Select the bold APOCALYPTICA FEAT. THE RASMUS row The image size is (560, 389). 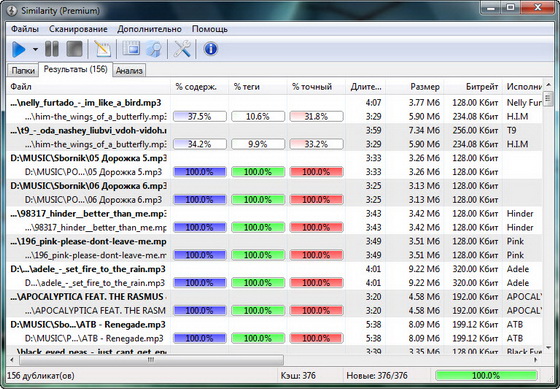(274, 297)
